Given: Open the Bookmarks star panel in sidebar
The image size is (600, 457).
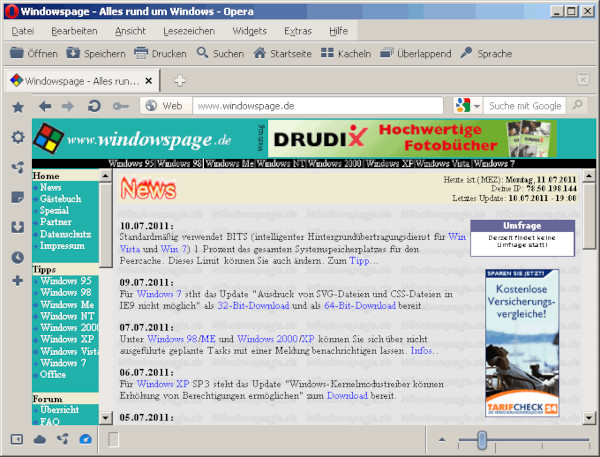Looking at the screenshot, I should (17, 107).
